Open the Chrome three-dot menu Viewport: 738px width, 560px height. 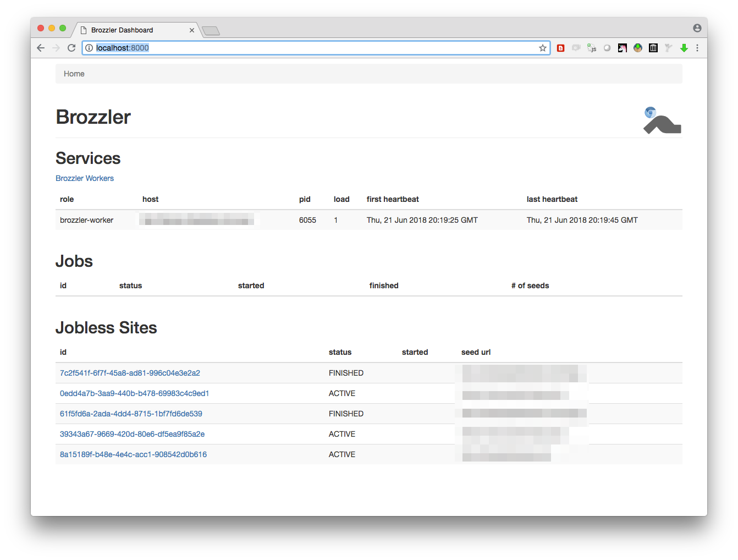point(697,48)
